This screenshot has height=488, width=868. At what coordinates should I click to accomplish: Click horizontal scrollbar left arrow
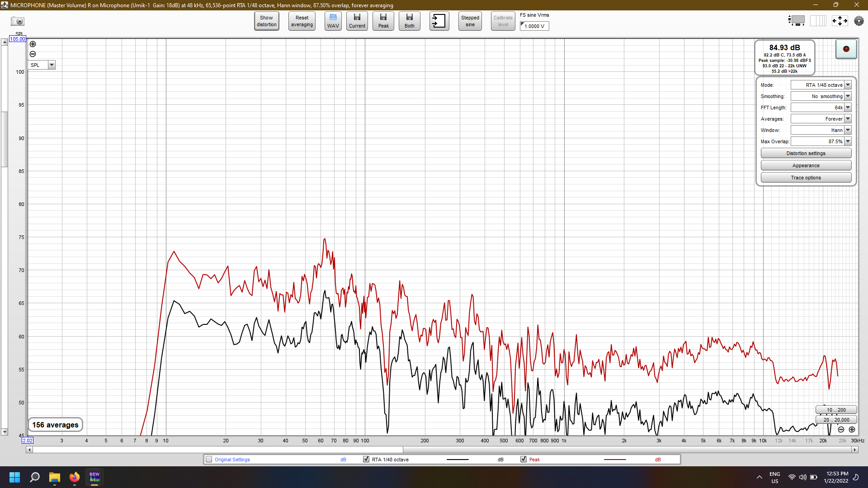click(29, 450)
